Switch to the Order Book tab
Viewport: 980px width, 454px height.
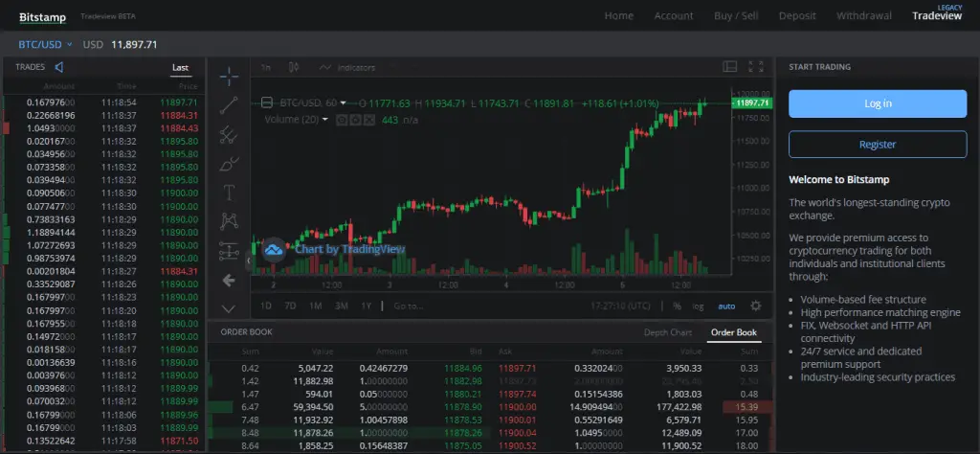point(734,332)
